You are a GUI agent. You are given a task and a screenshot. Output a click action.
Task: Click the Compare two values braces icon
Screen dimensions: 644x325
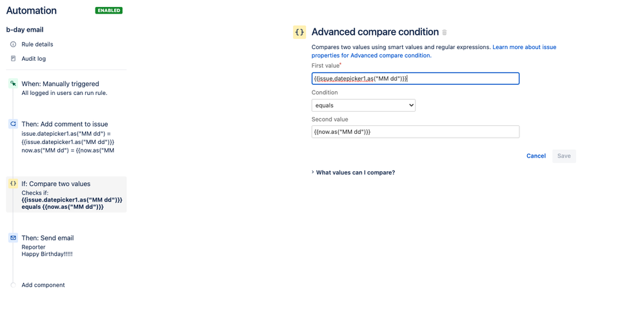pos(13,183)
